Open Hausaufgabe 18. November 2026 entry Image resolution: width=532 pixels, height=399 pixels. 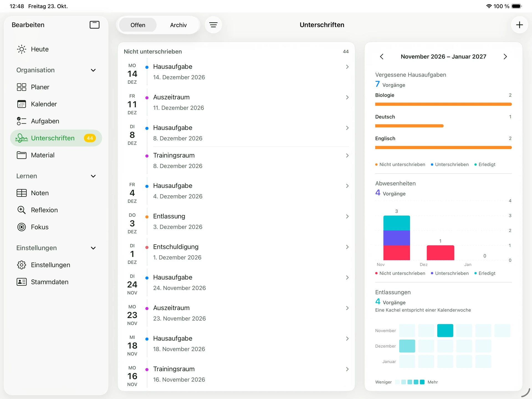pyautogui.click(x=236, y=344)
